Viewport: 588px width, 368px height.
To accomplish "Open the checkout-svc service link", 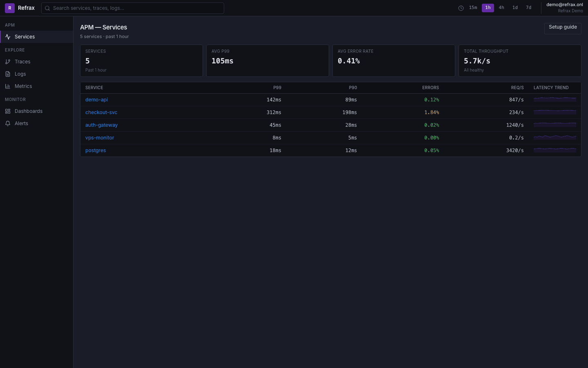I will coord(101,112).
